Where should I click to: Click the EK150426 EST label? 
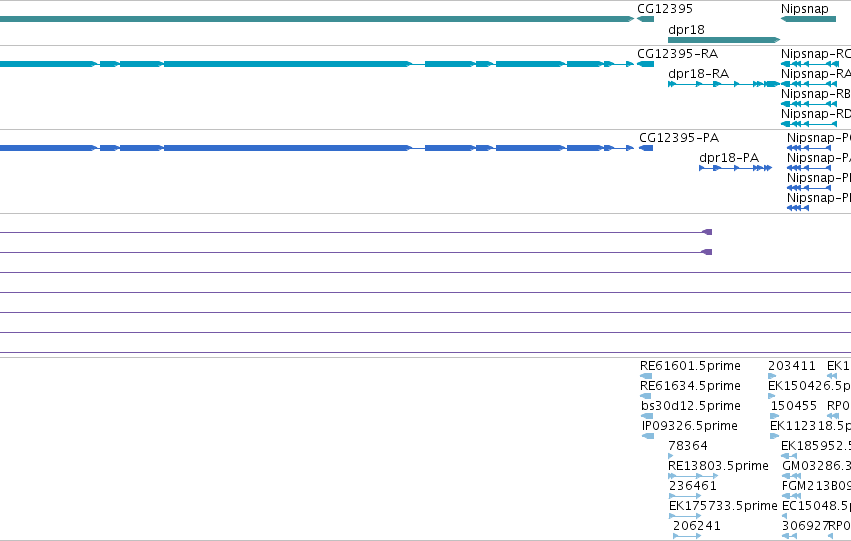[809, 386]
